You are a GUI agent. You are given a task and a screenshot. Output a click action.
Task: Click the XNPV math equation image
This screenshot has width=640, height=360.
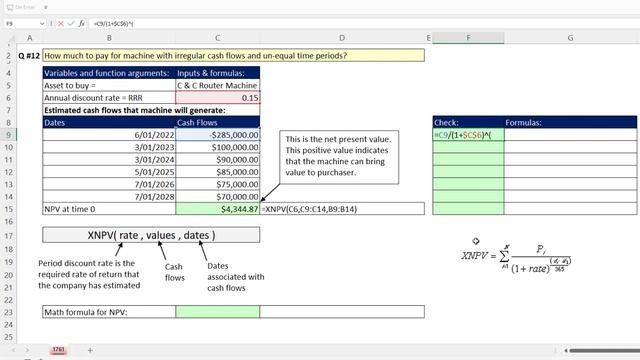tap(516, 259)
